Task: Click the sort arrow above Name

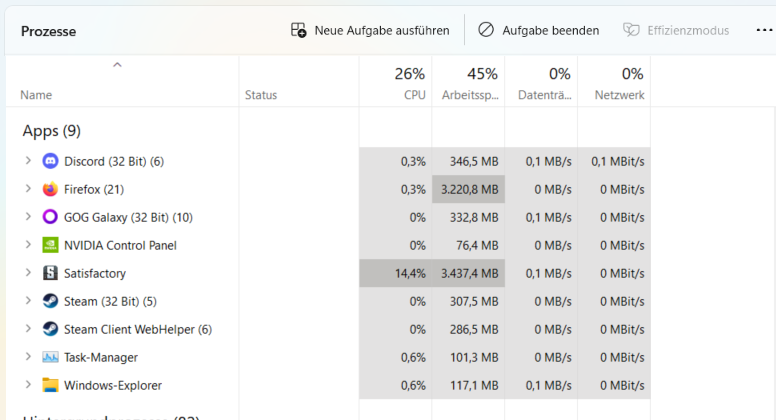Action: tap(117, 65)
